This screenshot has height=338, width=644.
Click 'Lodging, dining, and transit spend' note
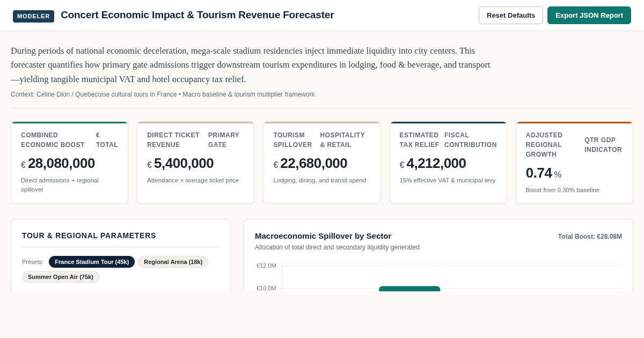[319, 180]
